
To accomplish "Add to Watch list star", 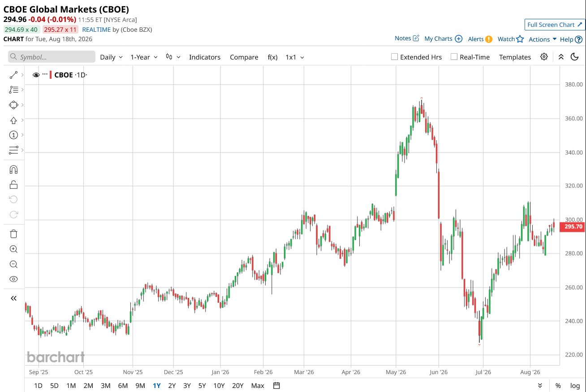I will coord(520,39).
